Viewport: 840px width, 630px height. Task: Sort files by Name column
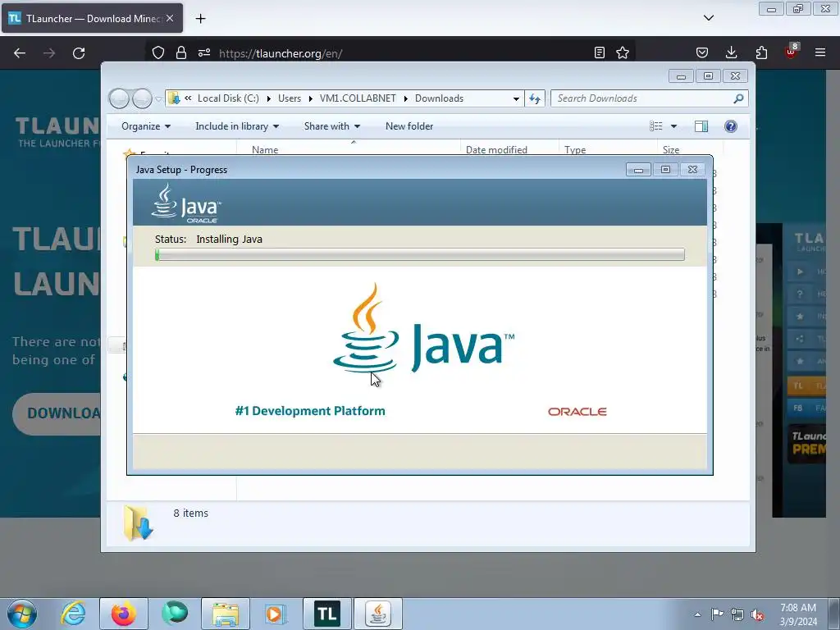coord(348,149)
